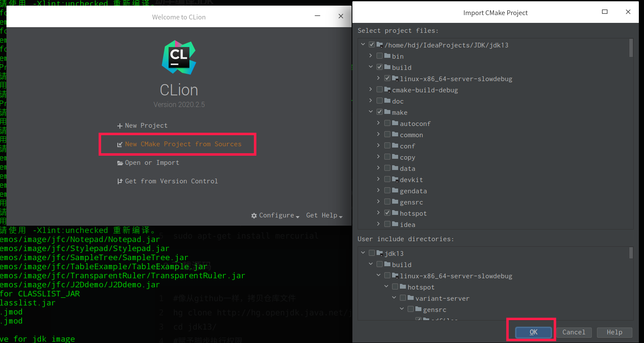Uncheck the top linux-x86_64-server-slowdebug project files checkbox

[387, 78]
